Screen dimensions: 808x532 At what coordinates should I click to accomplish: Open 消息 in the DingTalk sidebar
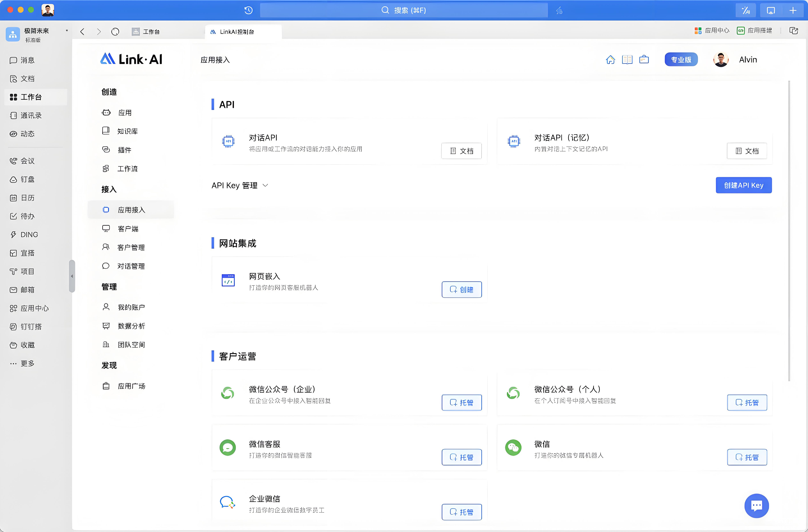point(22,60)
